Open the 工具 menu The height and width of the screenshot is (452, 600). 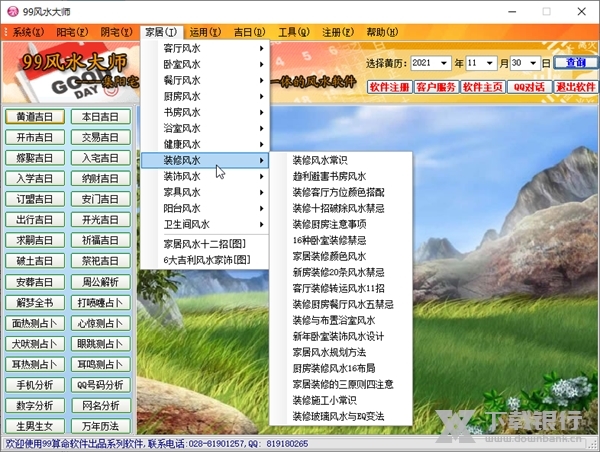(x=294, y=33)
